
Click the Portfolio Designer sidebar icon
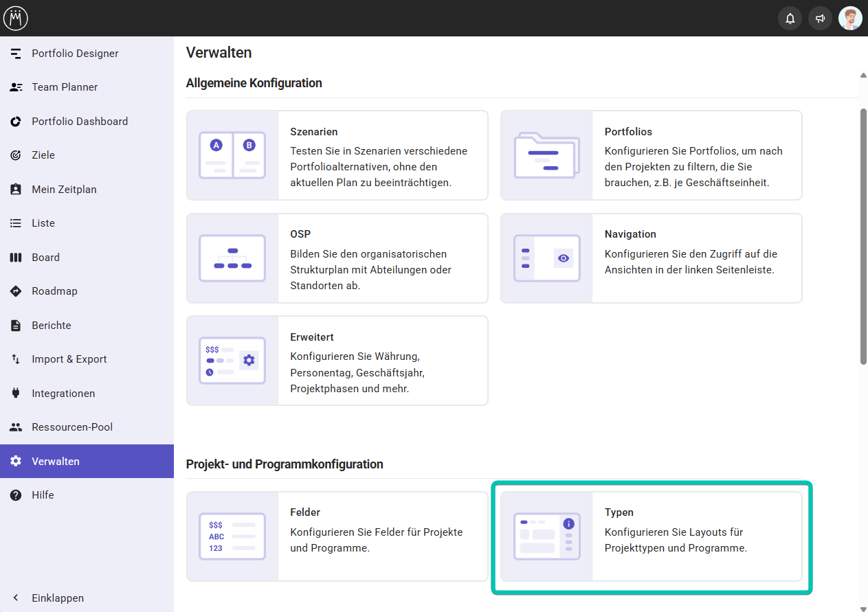coord(16,54)
